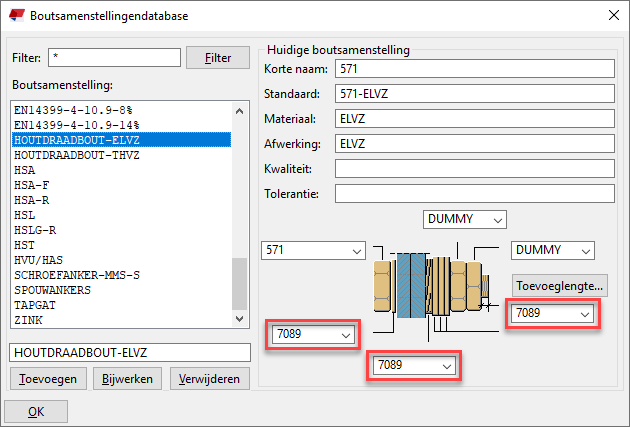The image size is (630, 427).
Task: Select HOUTDRAADBOUT-ELVZ list entry
Action: (121, 140)
